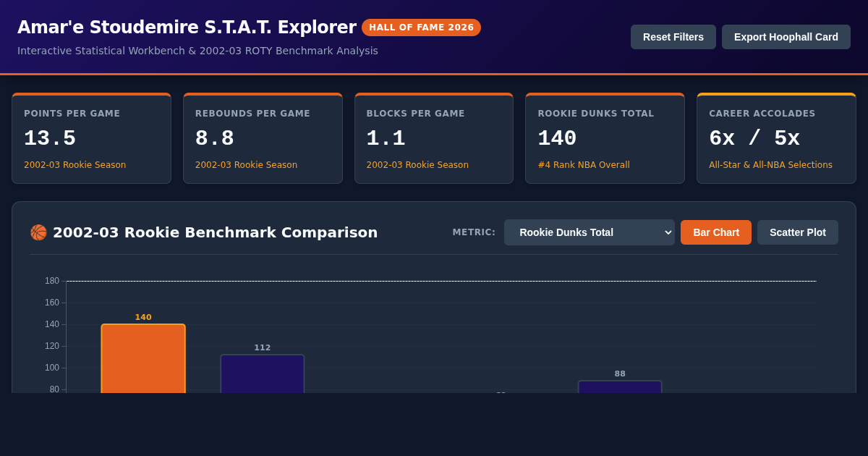Click the 'All-Star & All-NBA Selections' text
Viewport: 868px width, 456px height.
click(770, 165)
